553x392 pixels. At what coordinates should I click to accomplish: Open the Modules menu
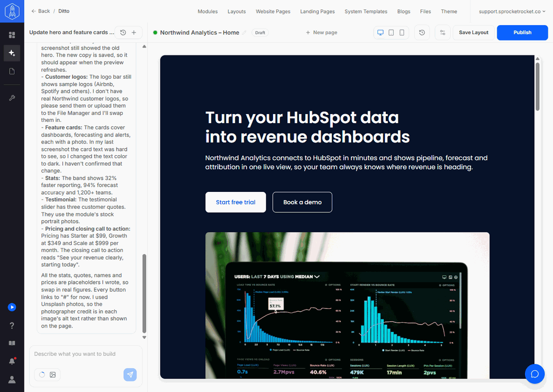click(x=208, y=11)
